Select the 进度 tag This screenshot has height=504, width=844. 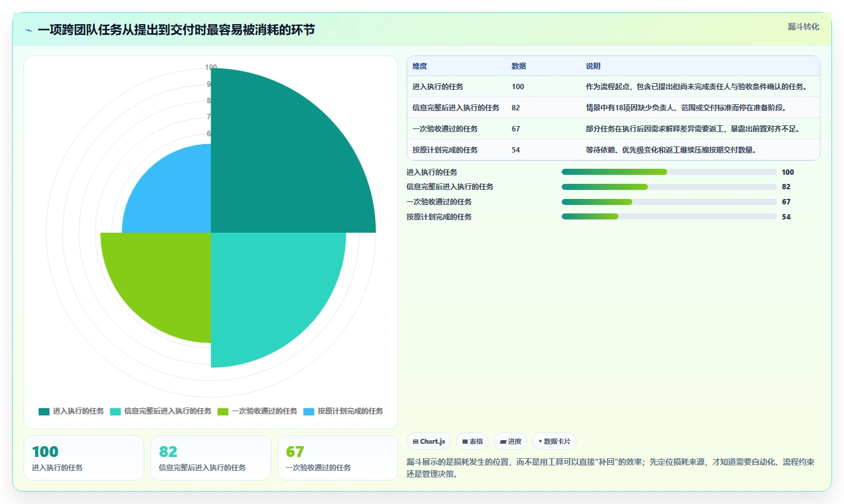[510, 441]
